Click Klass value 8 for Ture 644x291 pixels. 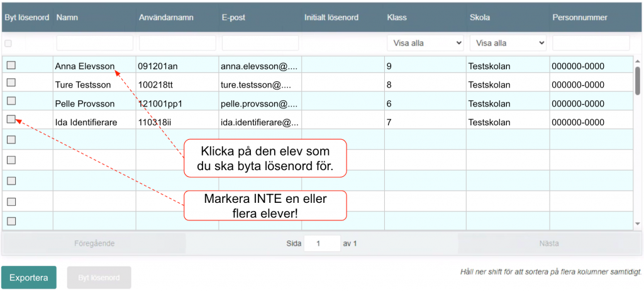[389, 85]
